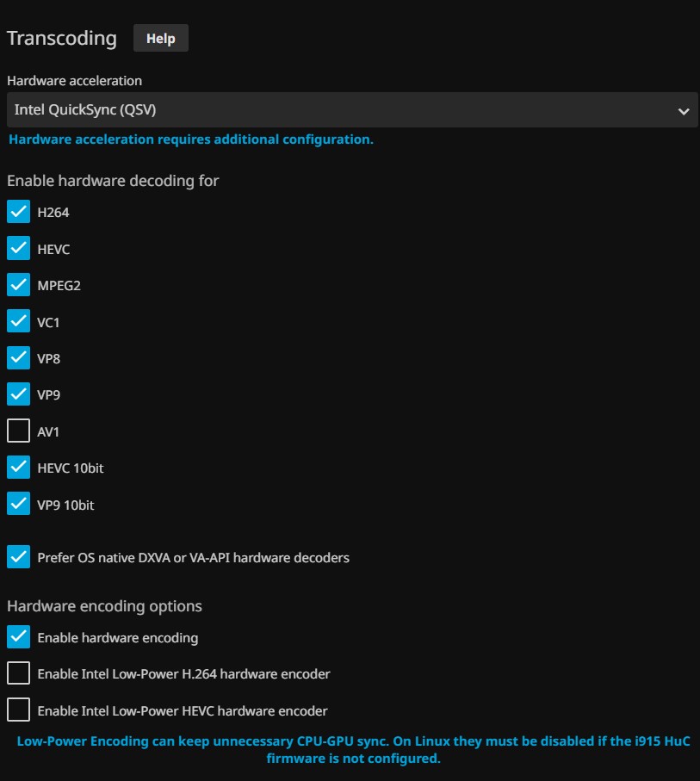Screen dimensions: 700x781
Task: Toggle VP9 10bit decoding checkbox
Action: click(x=18, y=505)
